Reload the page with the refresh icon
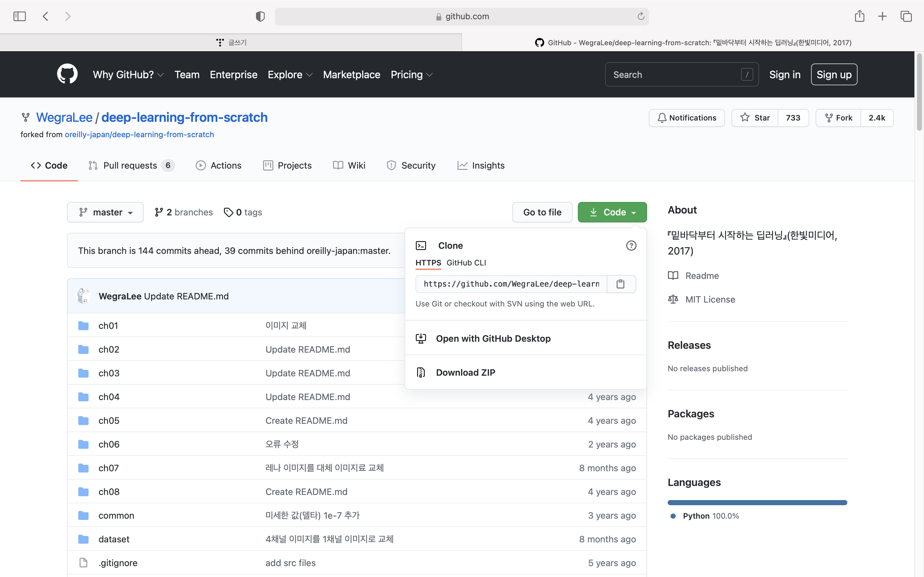The height and width of the screenshot is (577, 924). [641, 16]
